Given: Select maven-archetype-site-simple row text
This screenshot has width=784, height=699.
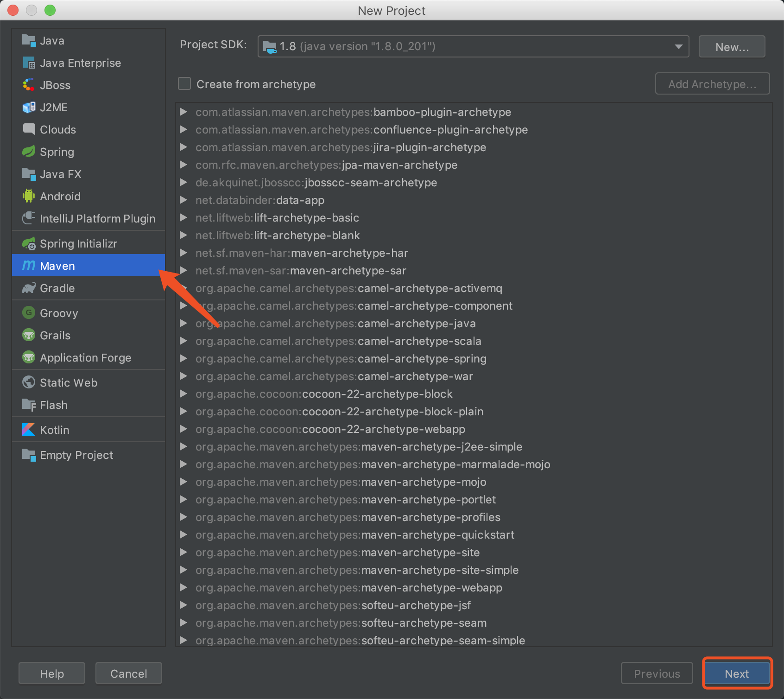Looking at the screenshot, I should tap(357, 570).
